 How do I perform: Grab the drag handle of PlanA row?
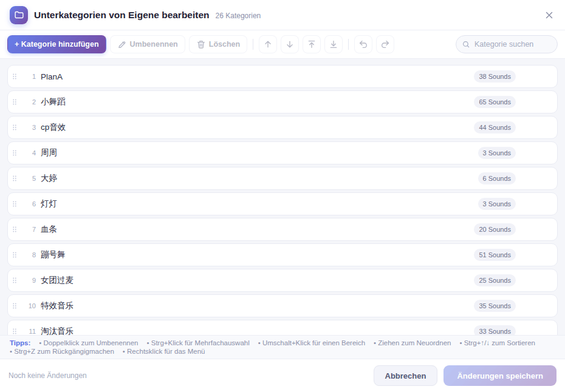pyautogui.click(x=15, y=76)
